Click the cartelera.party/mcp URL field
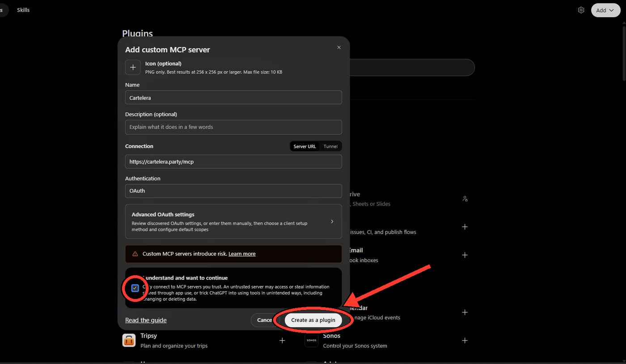 [233, 162]
